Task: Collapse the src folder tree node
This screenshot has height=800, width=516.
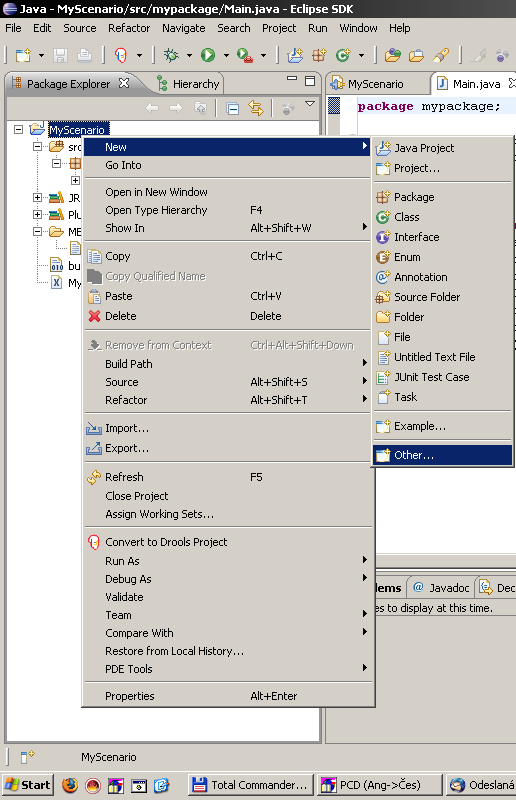Action: [x=37, y=147]
